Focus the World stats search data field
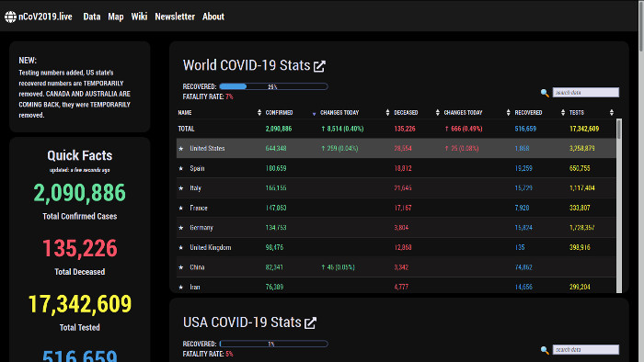 [x=586, y=93]
